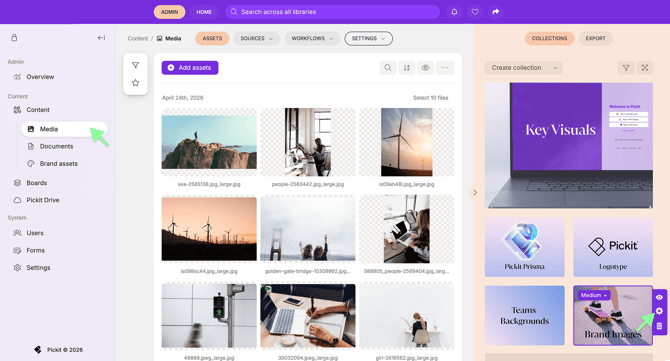Click the collections filter funnel icon
670x361 pixels.
(626, 68)
